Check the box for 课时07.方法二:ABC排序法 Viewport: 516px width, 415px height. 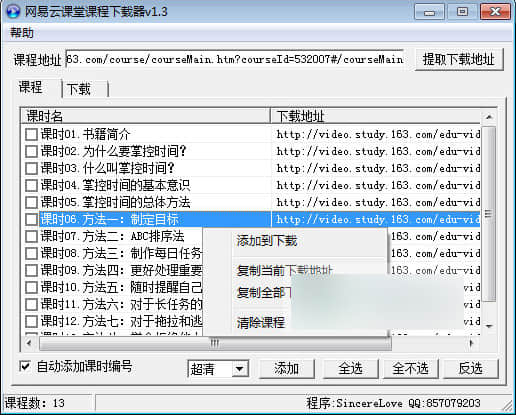[31, 236]
